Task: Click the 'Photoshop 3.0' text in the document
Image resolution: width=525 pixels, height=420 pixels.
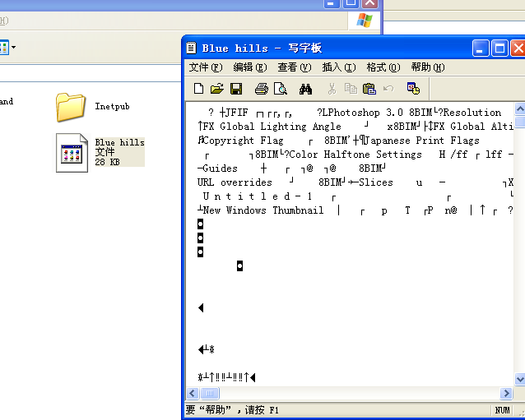Action: coord(365,113)
